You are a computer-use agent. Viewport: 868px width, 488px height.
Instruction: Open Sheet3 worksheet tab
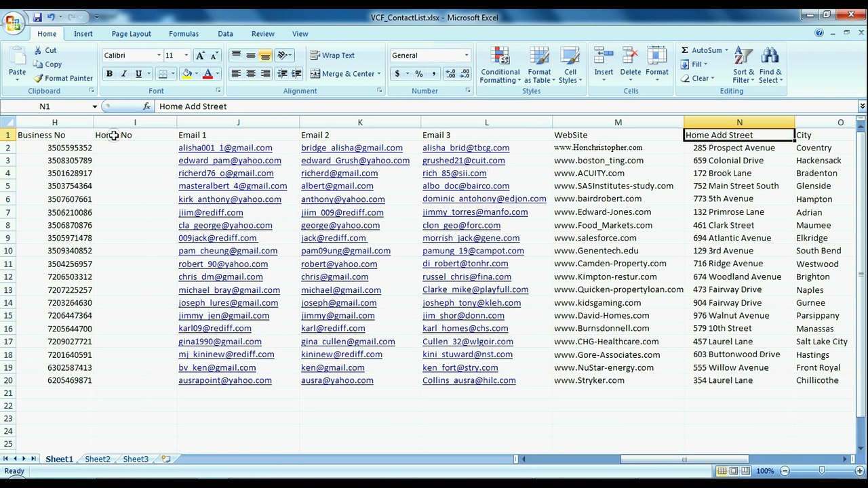[136, 460]
